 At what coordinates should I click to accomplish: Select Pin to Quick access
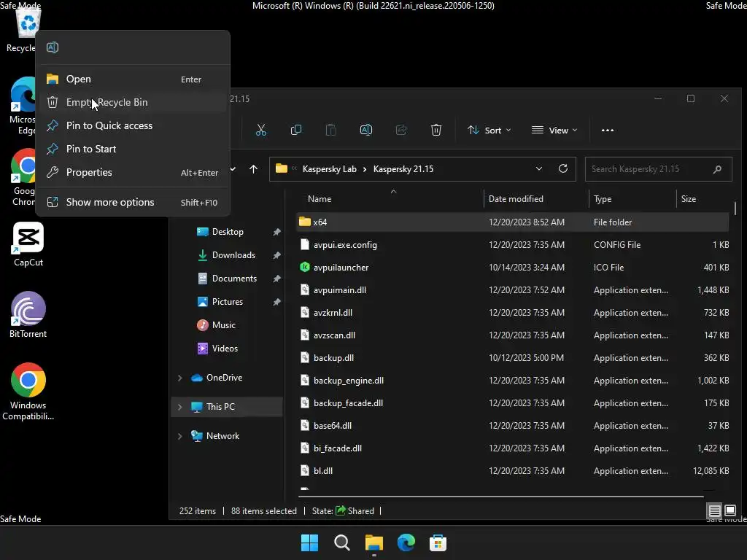tap(133, 125)
